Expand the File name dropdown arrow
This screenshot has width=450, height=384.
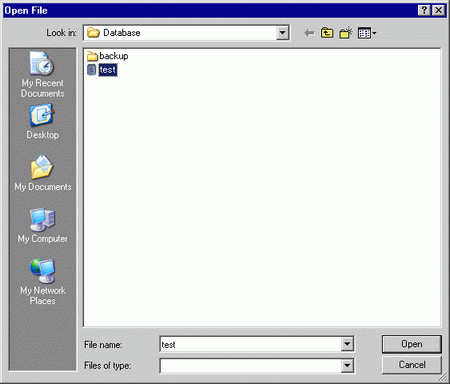point(347,344)
